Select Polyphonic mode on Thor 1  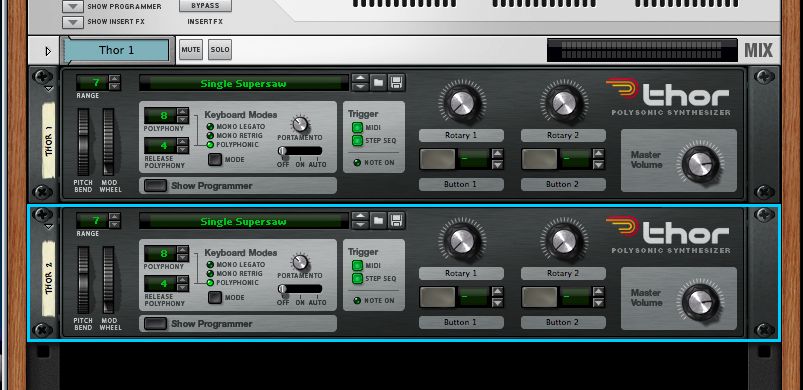(210, 145)
